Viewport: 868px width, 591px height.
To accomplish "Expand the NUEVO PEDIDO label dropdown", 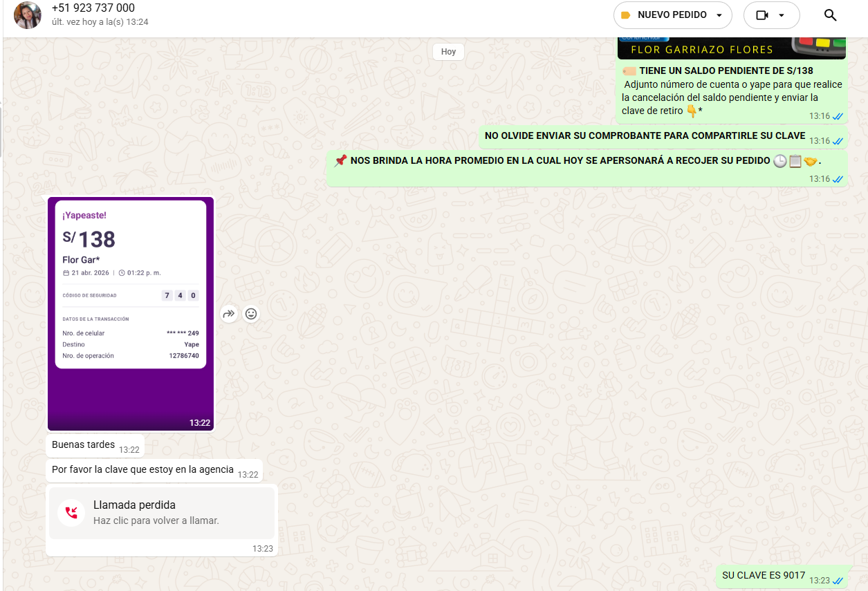I will pyautogui.click(x=719, y=15).
